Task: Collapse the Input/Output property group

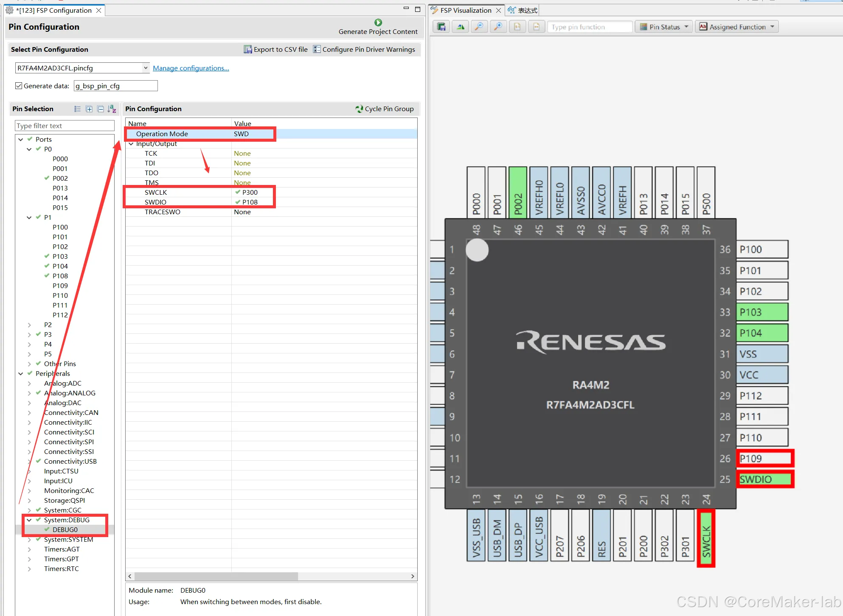Action: point(131,143)
